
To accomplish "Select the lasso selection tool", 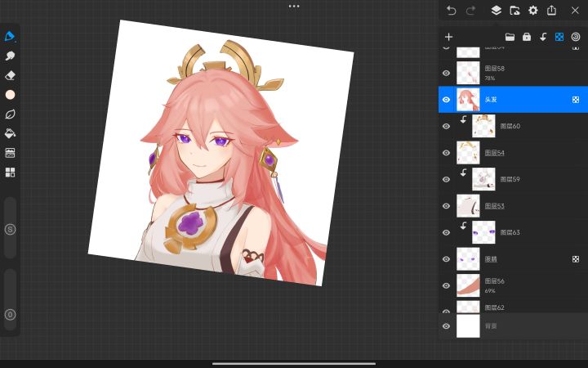I will coord(10,114).
